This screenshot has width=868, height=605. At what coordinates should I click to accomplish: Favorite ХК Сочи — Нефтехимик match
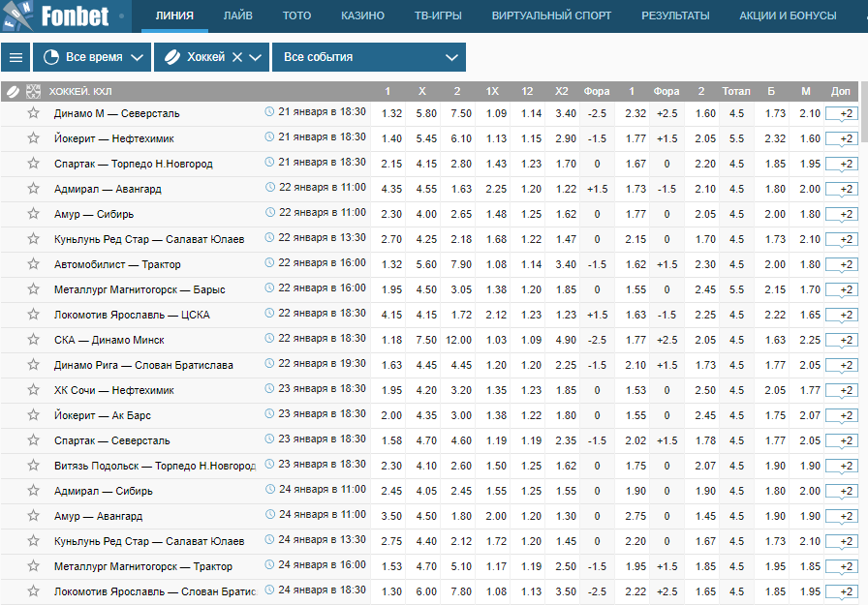pos(33,390)
